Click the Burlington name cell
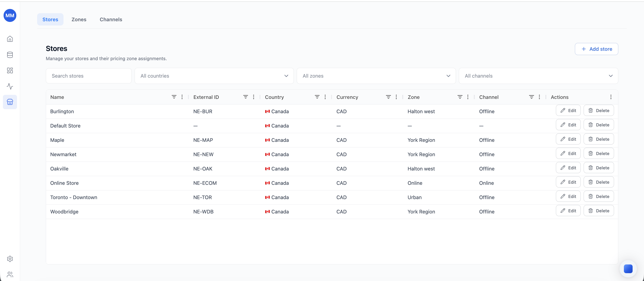This screenshot has height=281, width=644. [62, 111]
